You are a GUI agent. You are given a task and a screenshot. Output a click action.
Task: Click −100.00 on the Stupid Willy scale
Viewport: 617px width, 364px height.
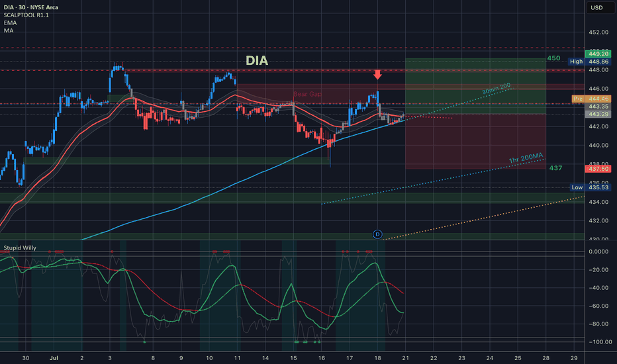click(598, 342)
